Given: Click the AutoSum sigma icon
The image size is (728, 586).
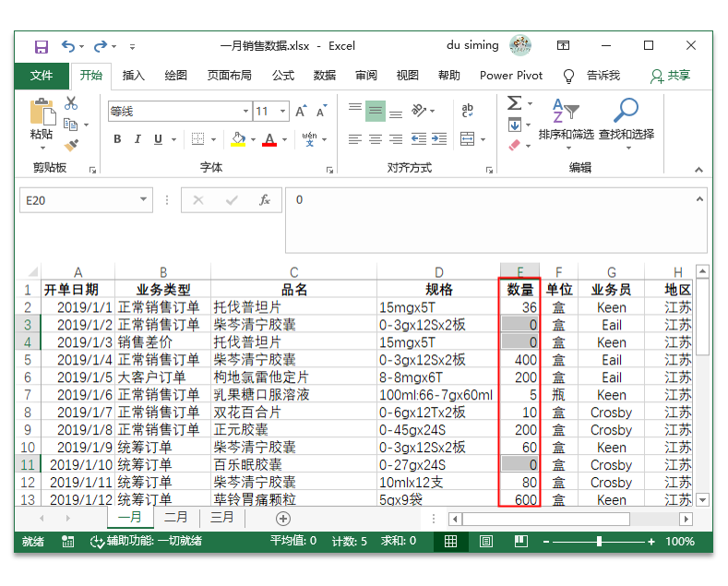Looking at the screenshot, I should [515, 103].
